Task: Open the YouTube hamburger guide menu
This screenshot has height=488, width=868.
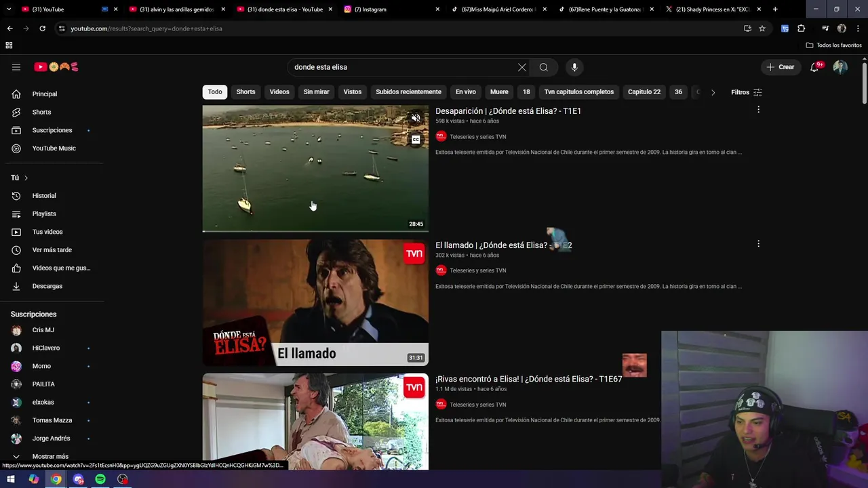Action: (16, 67)
